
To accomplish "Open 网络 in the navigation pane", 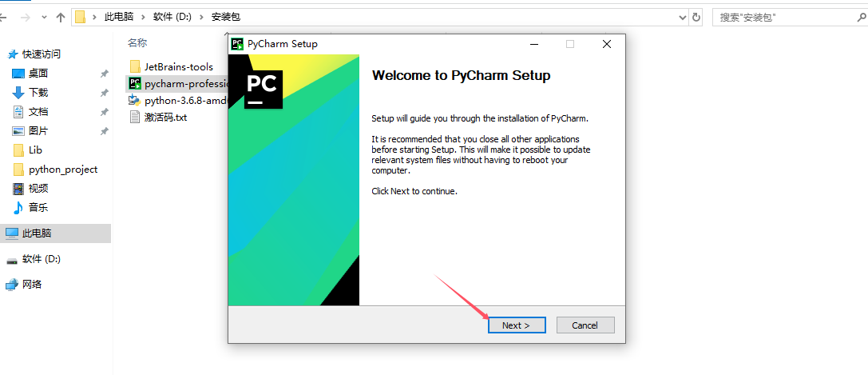I will (x=32, y=285).
